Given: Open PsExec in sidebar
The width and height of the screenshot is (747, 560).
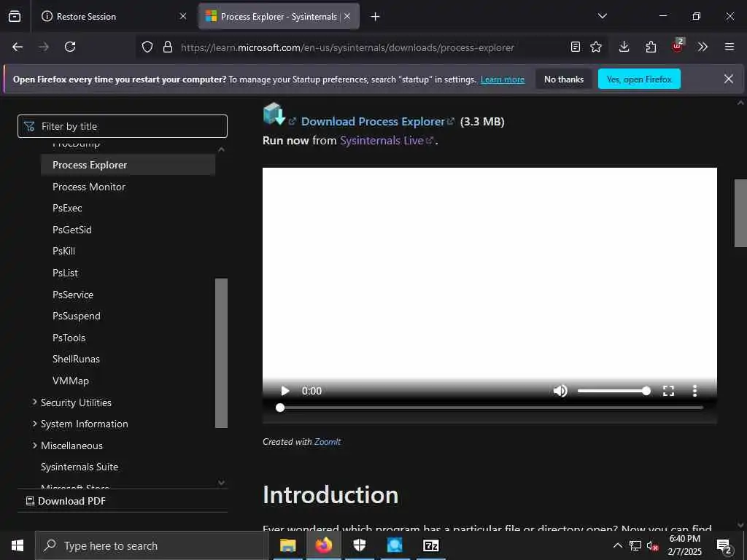Looking at the screenshot, I should [67, 208].
